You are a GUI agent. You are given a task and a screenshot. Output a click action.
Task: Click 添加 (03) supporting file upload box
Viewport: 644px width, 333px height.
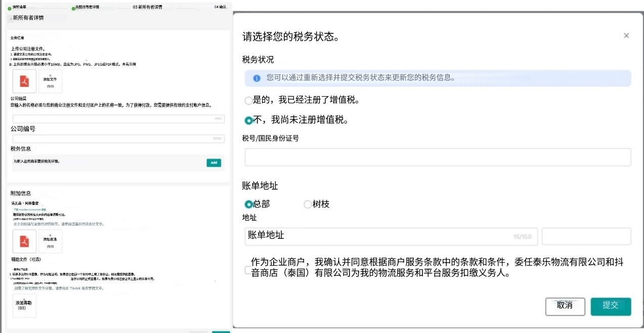click(24, 306)
